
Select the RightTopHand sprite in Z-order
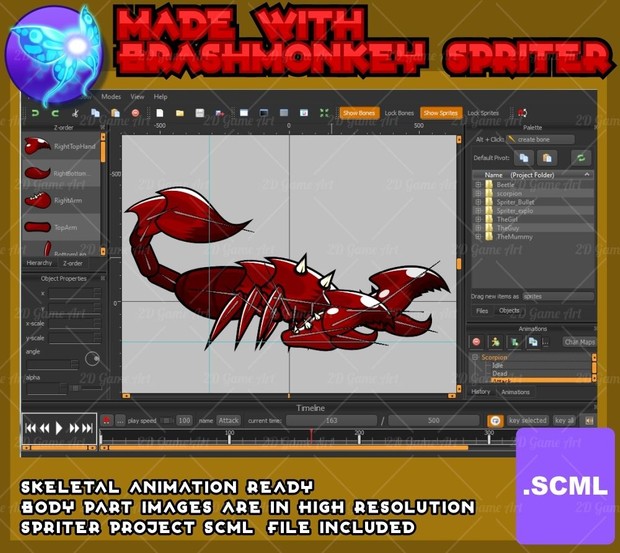61,146
